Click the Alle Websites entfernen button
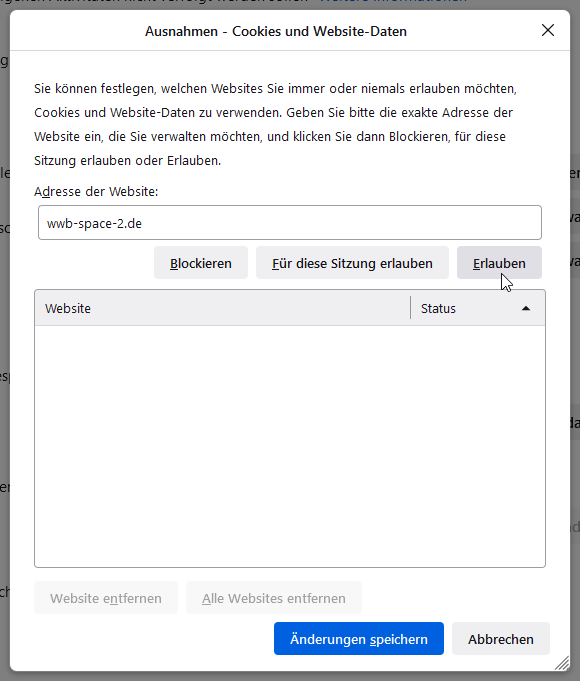Image resolution: width=580 pixels, height=681 pixels. point(274,598)
